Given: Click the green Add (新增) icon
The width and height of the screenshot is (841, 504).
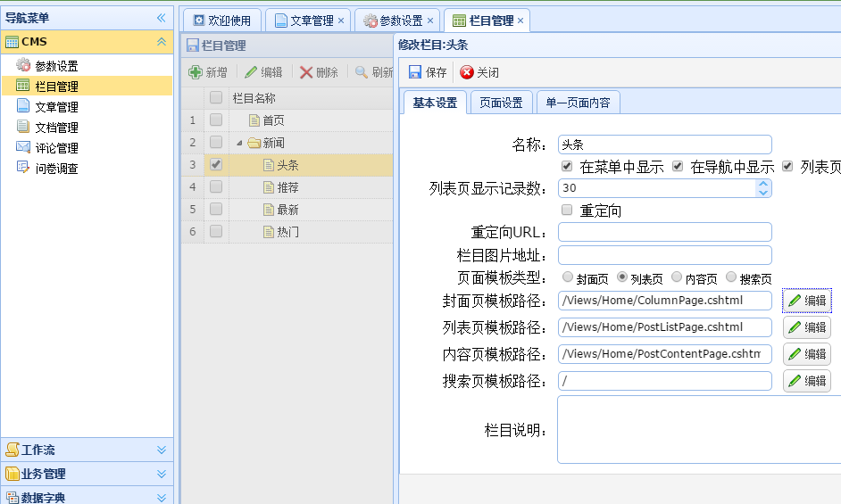Looking at the screenshot, I should pos(196,72).
